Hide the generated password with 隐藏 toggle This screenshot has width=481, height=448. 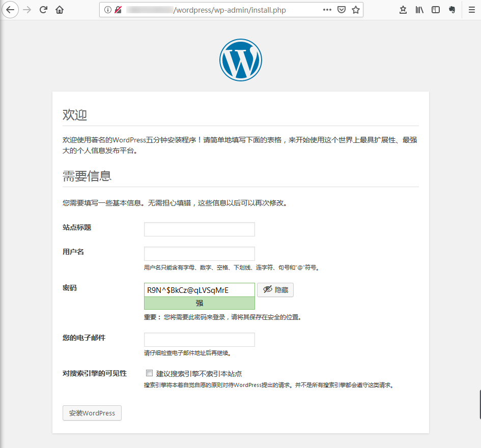point(275,290)
